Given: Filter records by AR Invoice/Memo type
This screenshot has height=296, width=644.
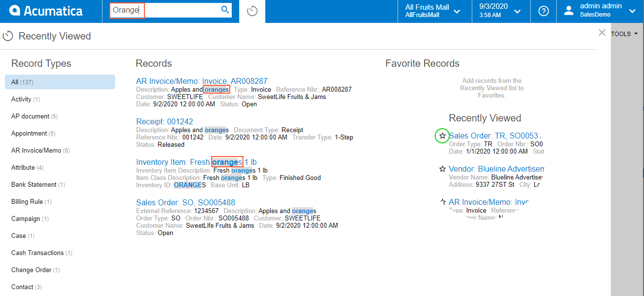Looking at the screenshot, I should click(40, 150).
